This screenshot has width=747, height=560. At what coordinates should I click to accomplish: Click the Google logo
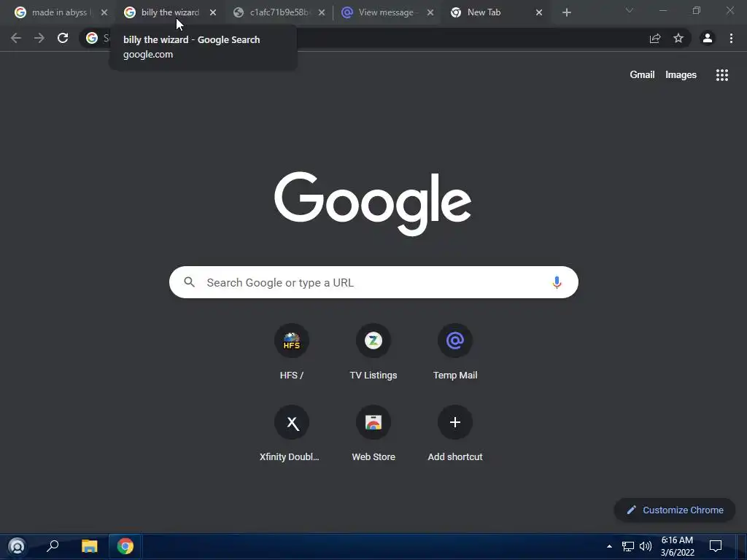(373, 204)
